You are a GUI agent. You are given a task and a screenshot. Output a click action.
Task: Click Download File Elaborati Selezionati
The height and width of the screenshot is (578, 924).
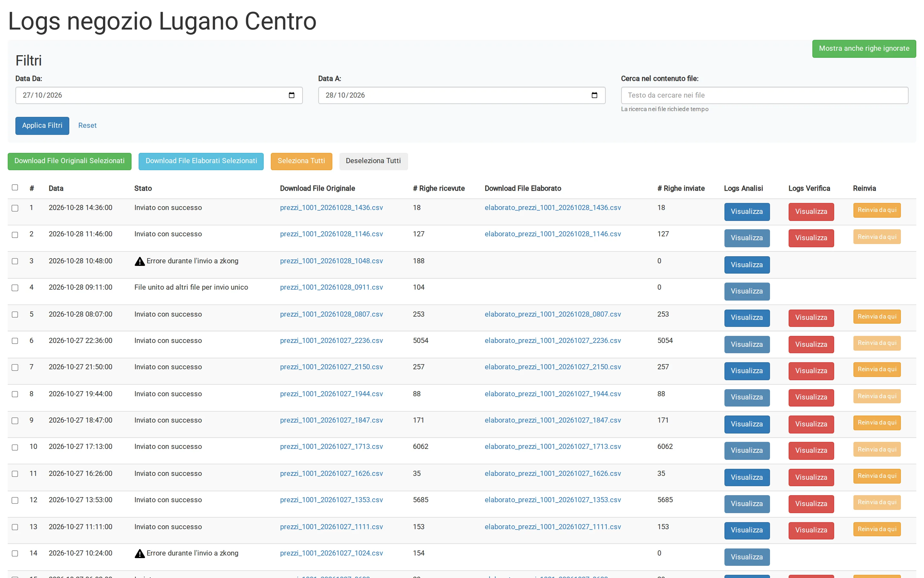point(201,161)
